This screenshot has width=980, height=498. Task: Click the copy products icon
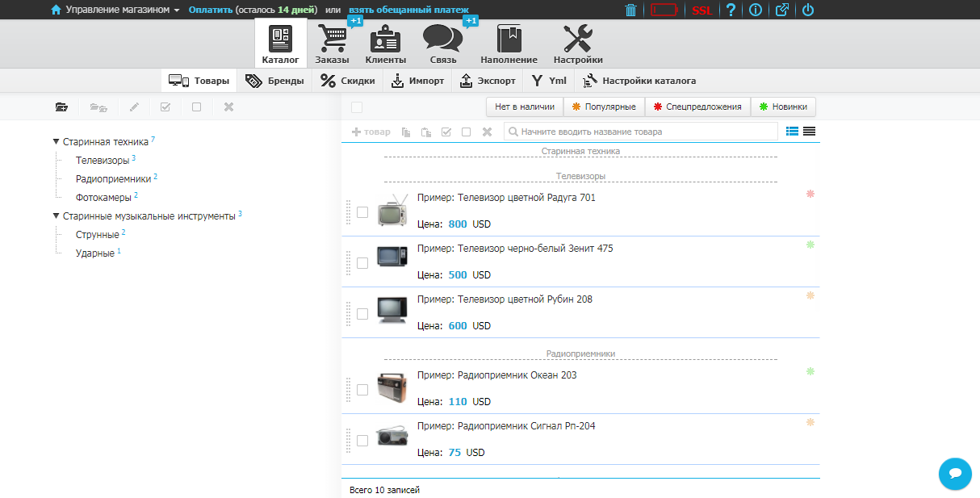point(406,132)
